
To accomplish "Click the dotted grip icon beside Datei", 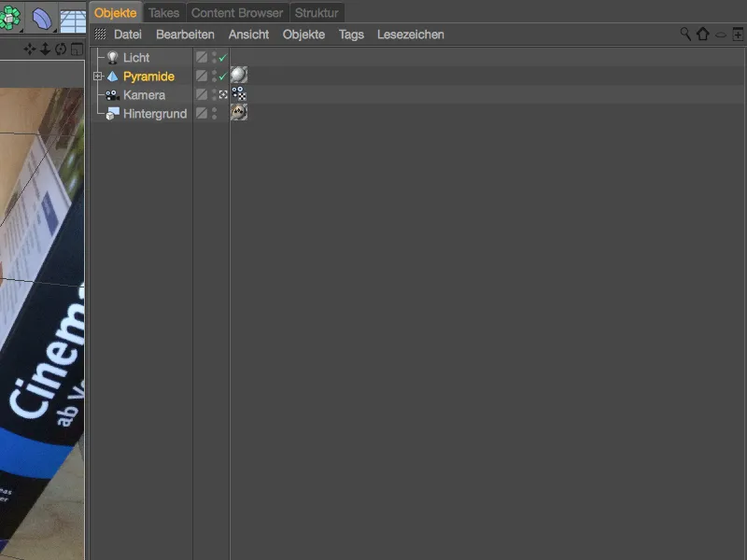I will click(x=100, y=34).
